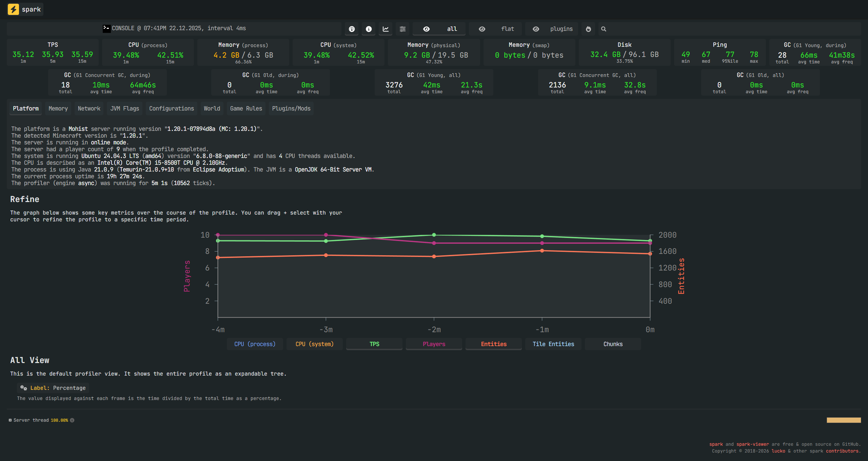868x461 pixels.
Task: Click info icon beside Server thread
Action: point(72,420)
